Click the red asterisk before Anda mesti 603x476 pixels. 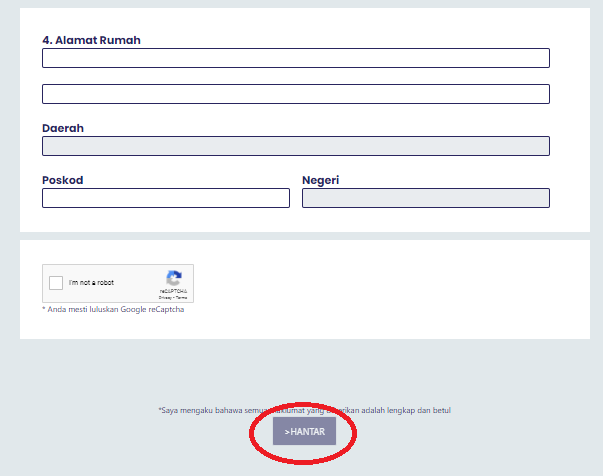tap(44, 309)
